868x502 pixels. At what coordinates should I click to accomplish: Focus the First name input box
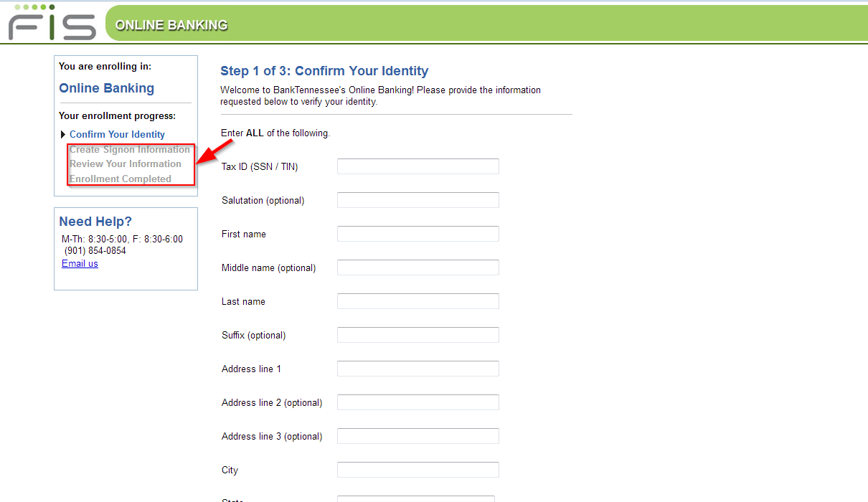[x=418, y=234]
